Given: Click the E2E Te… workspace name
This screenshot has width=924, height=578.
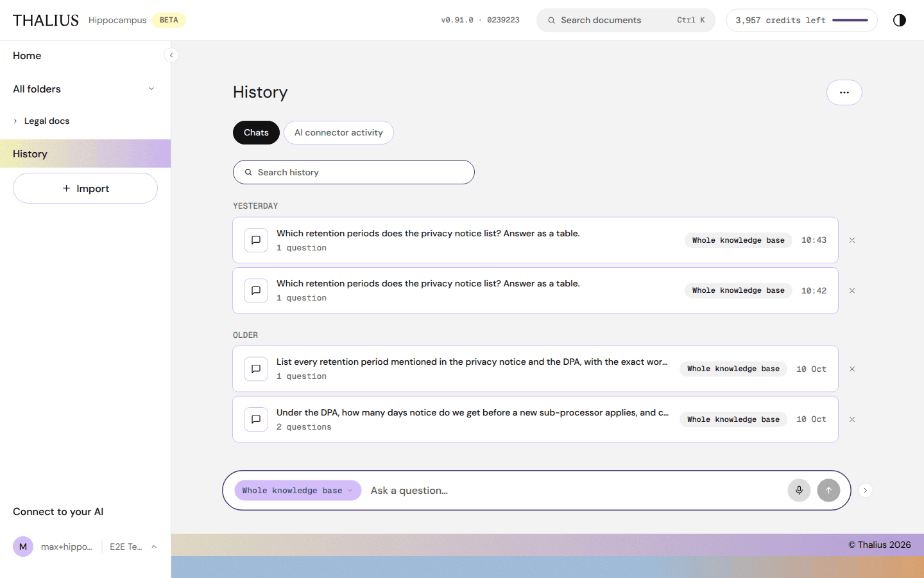Looking at the screenshot, I should (x=126, y=547).
